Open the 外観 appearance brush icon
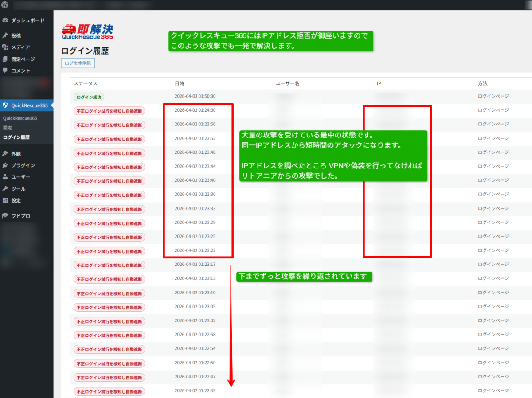This screenshot has width=532, height=398. coord(5,154)
